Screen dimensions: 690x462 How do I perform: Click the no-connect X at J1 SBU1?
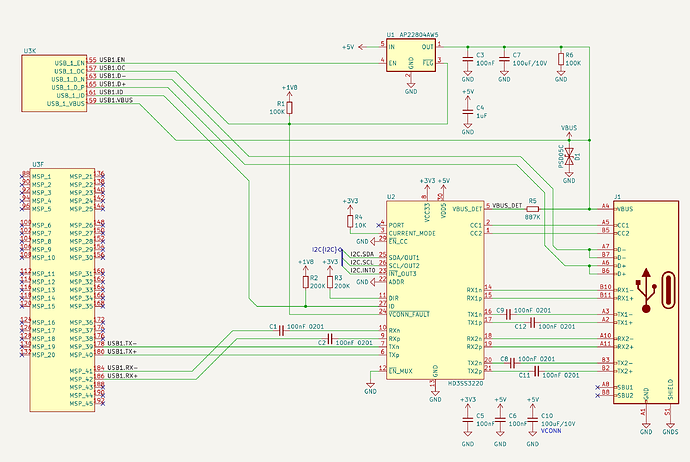point(597,388)
